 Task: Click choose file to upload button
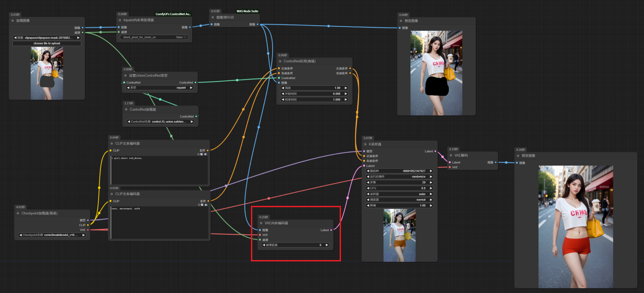coord(47,43)
